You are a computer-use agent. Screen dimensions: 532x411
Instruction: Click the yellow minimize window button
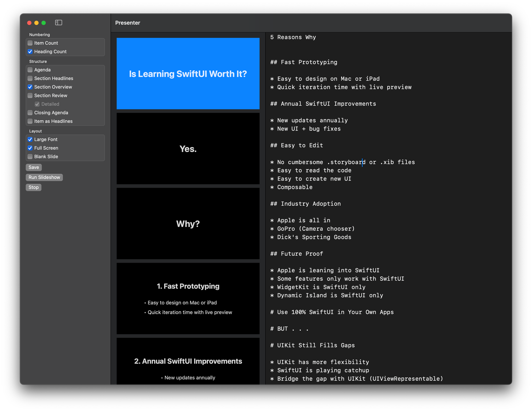[36, 23]
